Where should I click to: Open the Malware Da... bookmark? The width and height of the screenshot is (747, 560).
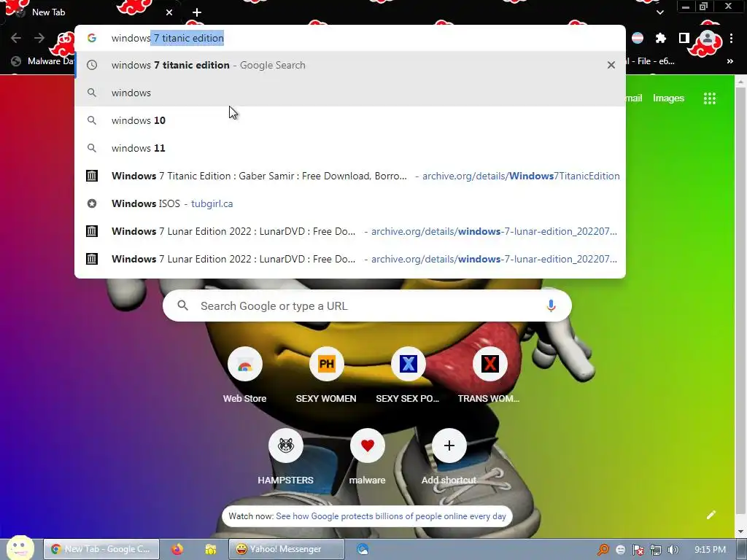pyautogui.click(x=43, y=61)
